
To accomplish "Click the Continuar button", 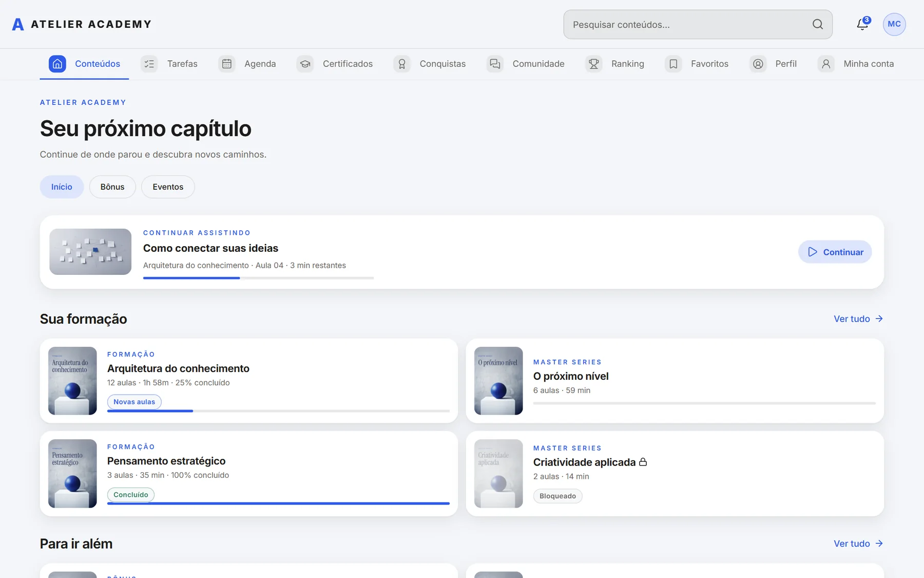I will tap(835, 252).
